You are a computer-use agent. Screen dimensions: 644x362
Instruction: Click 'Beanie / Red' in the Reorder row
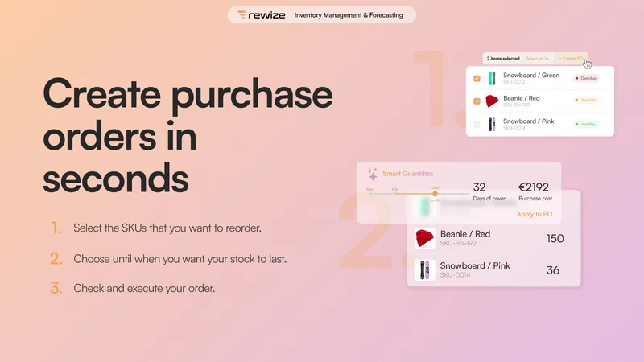click(521, 98)
